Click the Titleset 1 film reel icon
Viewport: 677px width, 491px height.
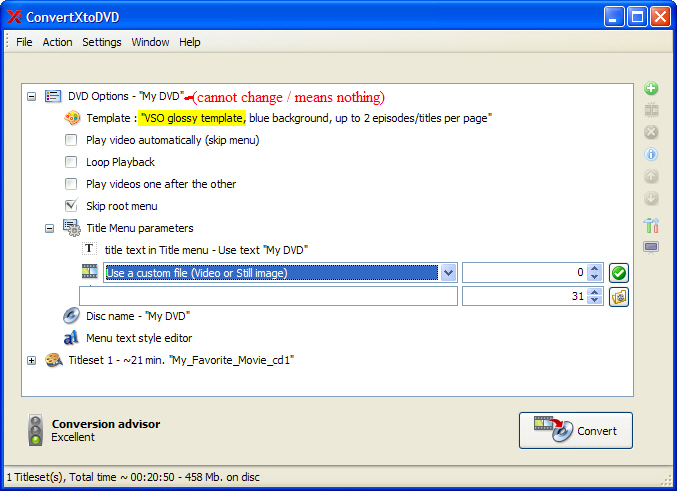point(54,360)
